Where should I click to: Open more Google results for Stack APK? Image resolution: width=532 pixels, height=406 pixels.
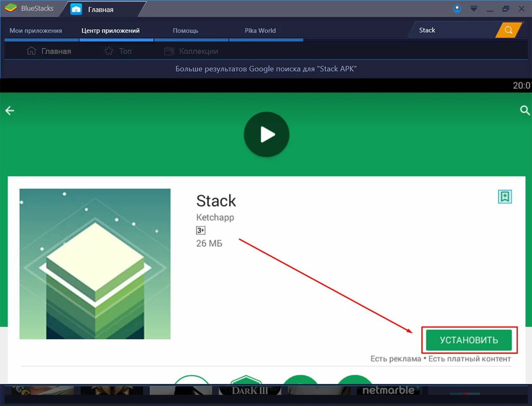coord(266,69)
